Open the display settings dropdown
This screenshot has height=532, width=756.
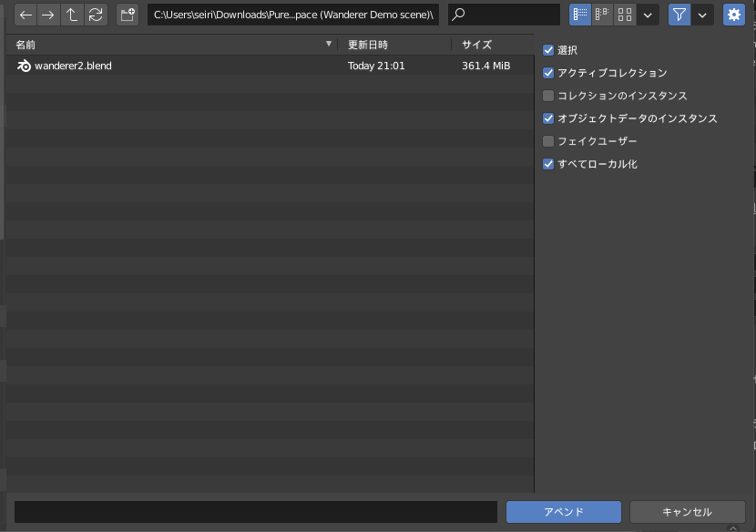(x=647, y=15)
